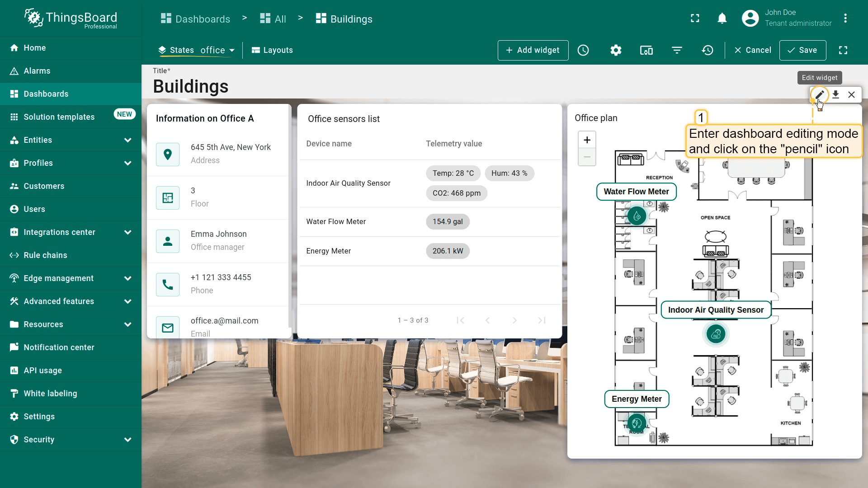Click the pencil Edit widget icon

tap(819, 95)
